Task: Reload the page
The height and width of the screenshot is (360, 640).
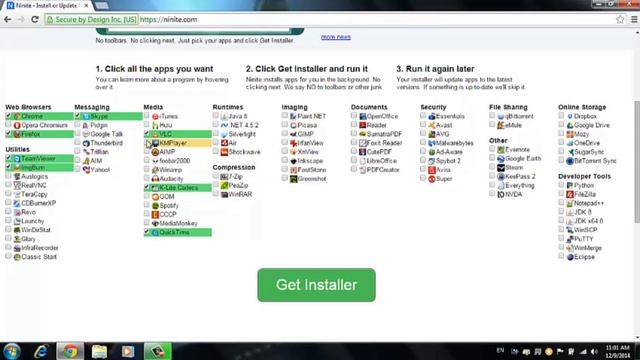Action: [35, 19]
